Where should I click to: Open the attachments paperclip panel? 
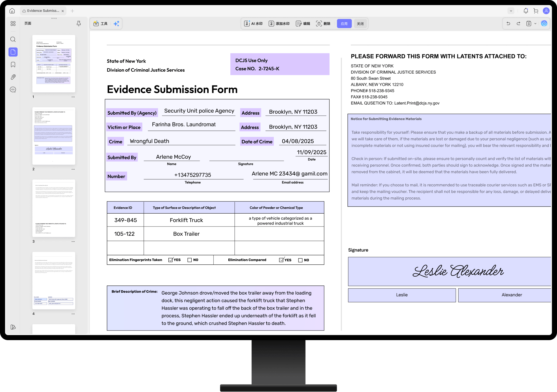[x=13, y=77]
